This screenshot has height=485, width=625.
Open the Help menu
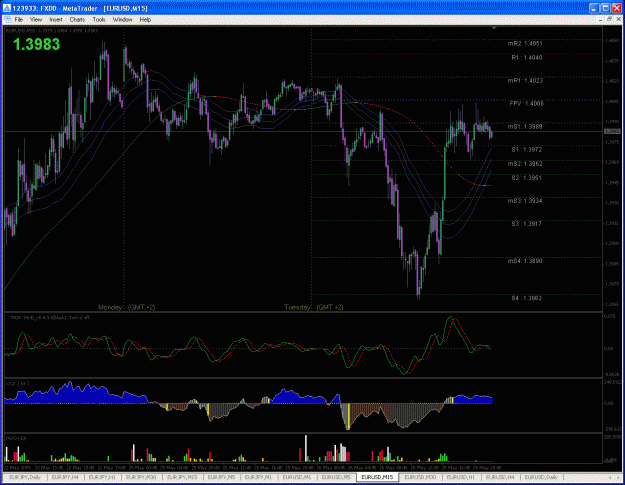click(145, 20)
